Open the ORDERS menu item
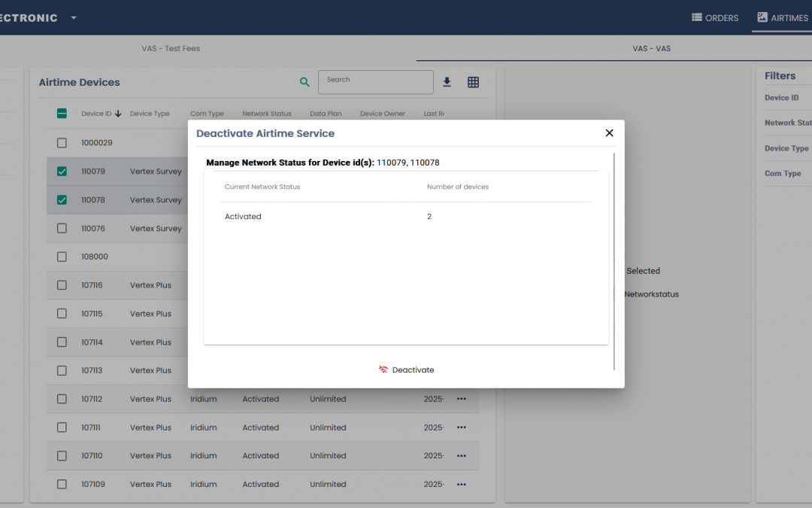This screenshot has width=812, height=508. pos(715,18)
